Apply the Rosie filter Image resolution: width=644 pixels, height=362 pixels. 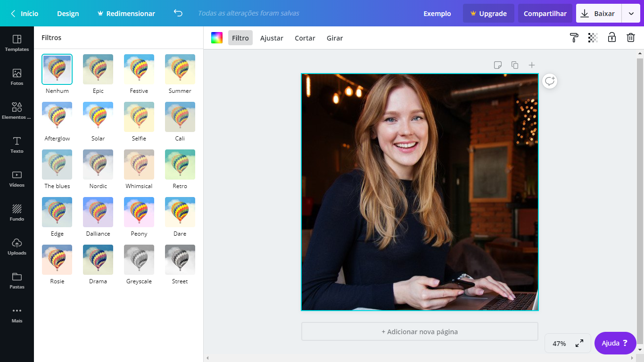pos(57,260)
